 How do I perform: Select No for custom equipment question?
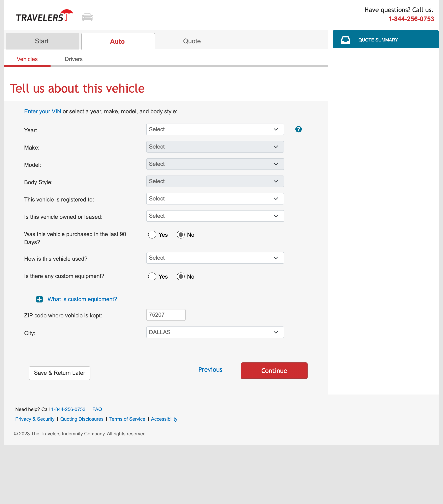(181, 276)
